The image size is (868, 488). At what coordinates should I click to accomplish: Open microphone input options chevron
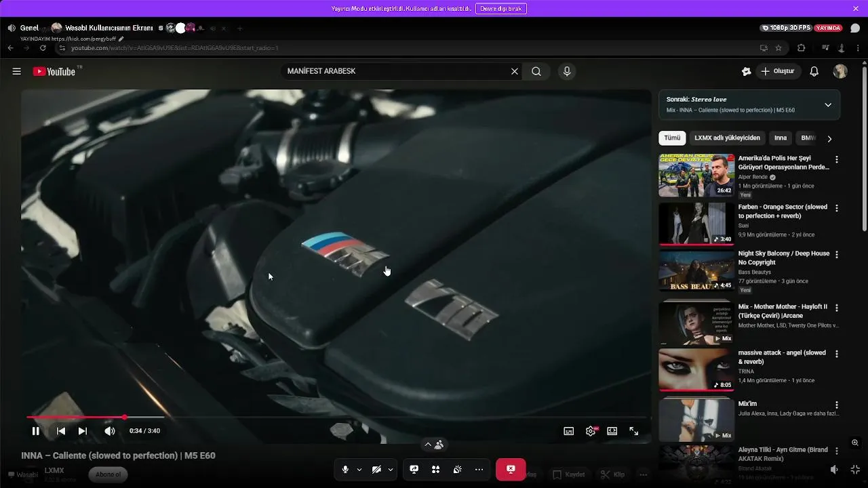pyautogui.click(x=359, y=470)
